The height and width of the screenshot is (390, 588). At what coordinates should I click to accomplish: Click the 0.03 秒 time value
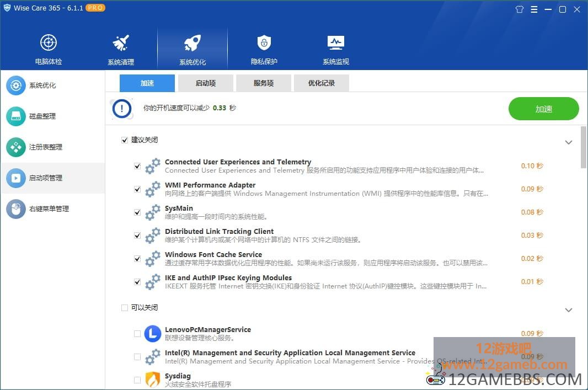[x=532, y=236]
